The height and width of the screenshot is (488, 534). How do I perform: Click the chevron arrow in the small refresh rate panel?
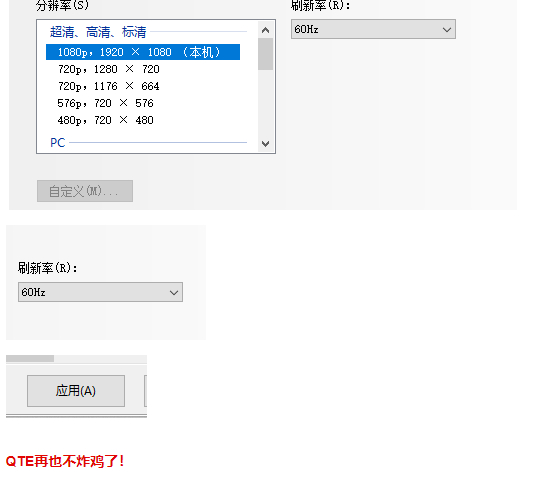click(174, 293)
